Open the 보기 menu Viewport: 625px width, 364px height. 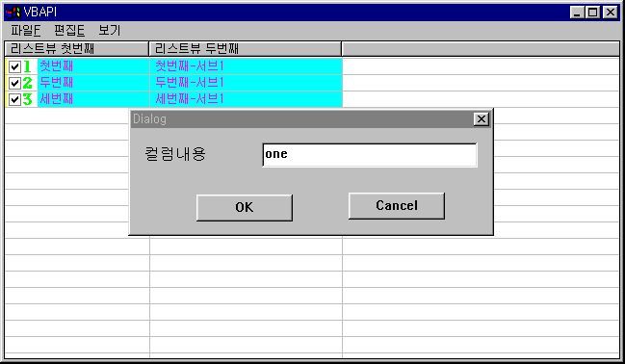click(x=109, y=30)
